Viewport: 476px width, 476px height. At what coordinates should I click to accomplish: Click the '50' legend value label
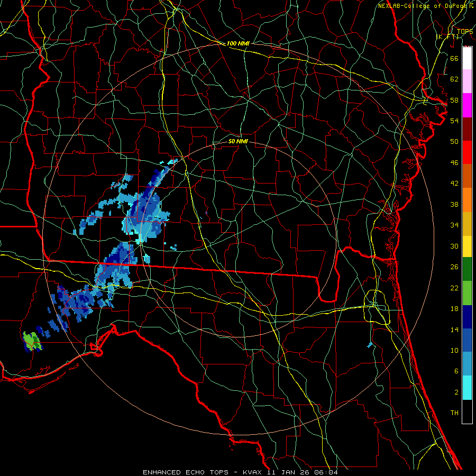(x=454, y=142)
